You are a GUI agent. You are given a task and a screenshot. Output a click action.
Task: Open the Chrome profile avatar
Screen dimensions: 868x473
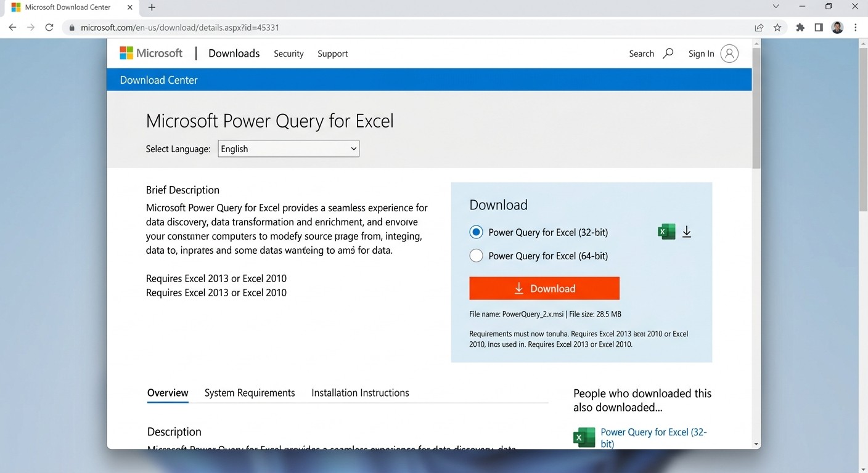[837, 28]
